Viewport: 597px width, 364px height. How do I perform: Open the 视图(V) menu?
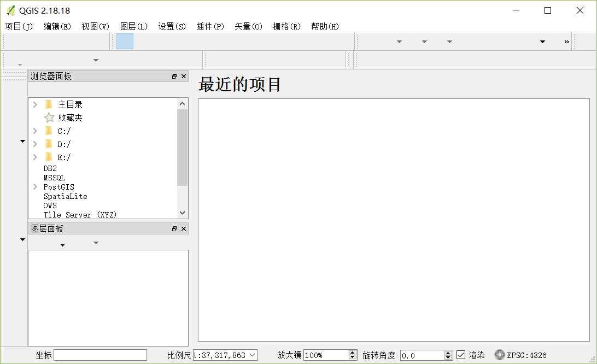pos(95,26)
